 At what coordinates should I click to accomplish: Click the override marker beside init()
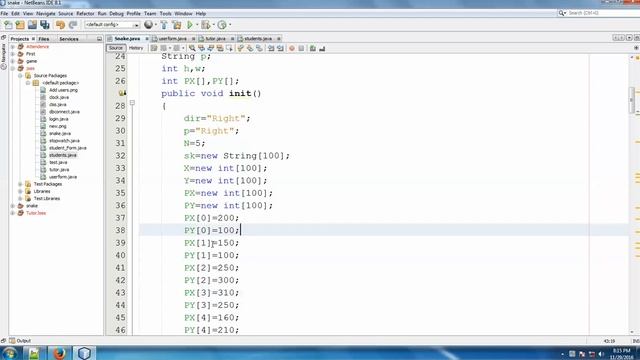pos(122,93)
